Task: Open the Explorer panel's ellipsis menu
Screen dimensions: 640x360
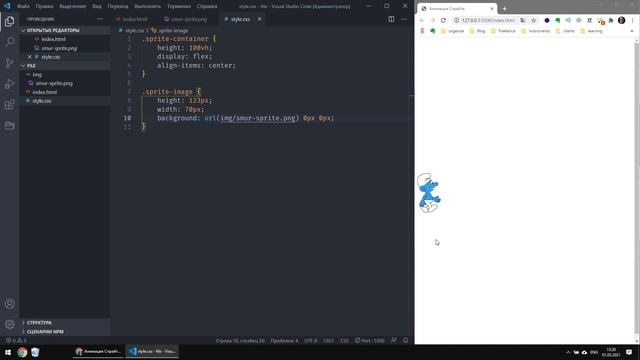Action: [100, 19]
